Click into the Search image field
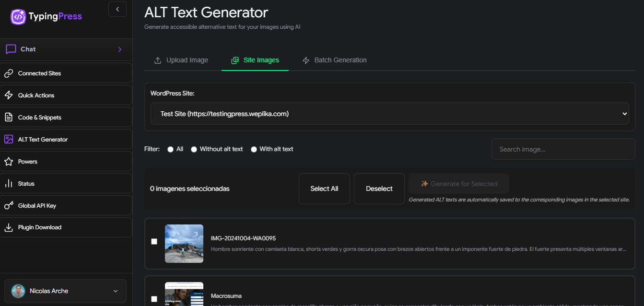This screenshot has height=306, width=644. [563, 149]
